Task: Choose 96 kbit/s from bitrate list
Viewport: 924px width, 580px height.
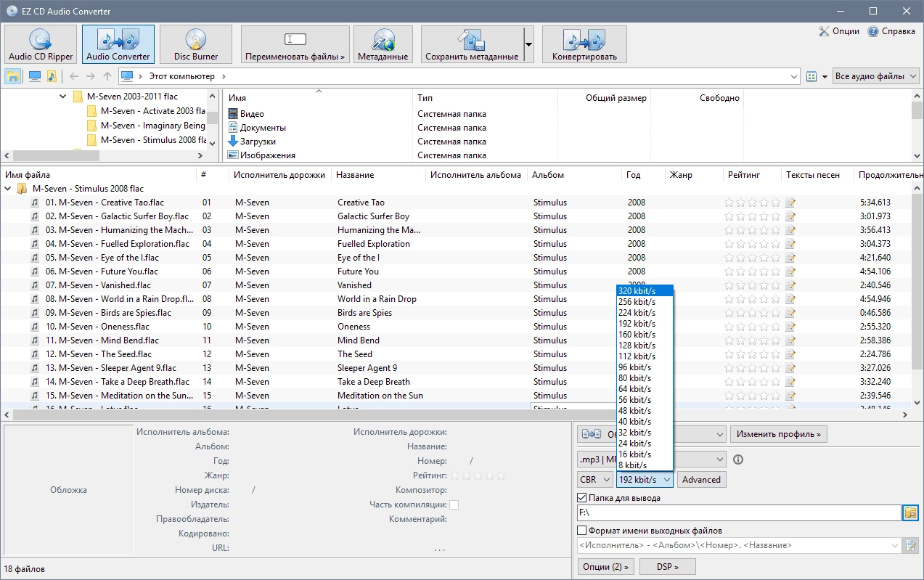Action: (x=645, y=367)
